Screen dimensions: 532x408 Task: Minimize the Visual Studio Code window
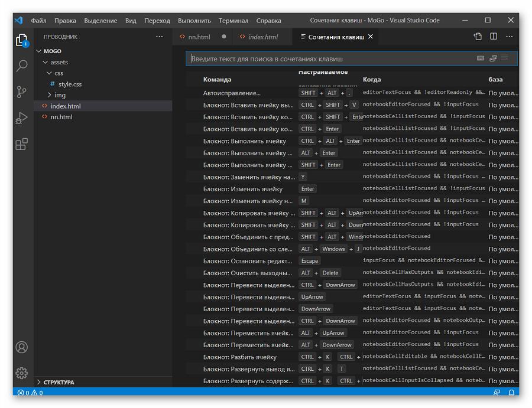click(465, 20)
